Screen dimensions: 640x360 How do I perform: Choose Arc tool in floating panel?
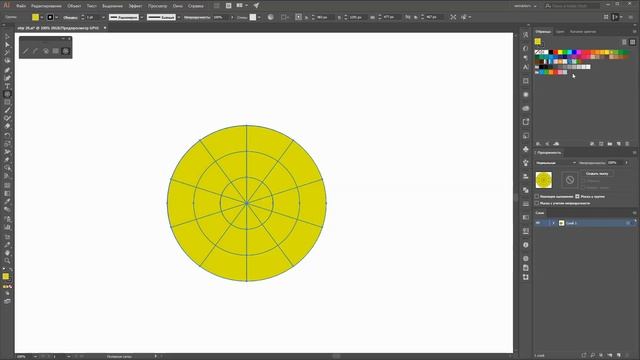tap(36, 51)
